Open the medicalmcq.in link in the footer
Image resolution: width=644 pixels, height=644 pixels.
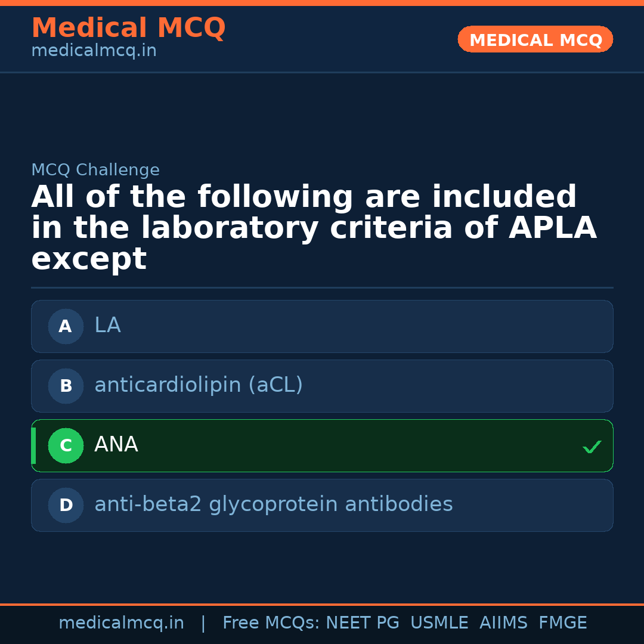(121, 623)
